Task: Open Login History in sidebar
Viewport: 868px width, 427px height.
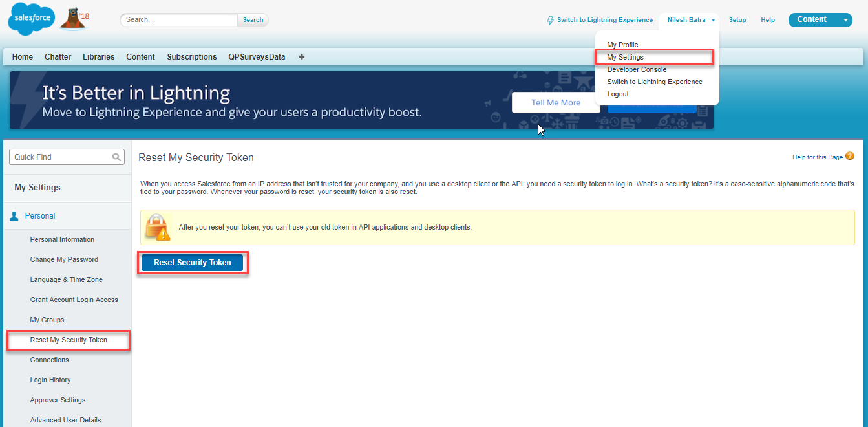Action: 50,380
